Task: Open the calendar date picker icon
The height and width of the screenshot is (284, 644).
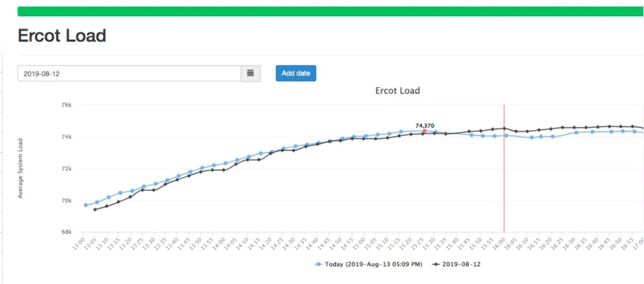Action: pyautogui.click(x=251, y=73)
